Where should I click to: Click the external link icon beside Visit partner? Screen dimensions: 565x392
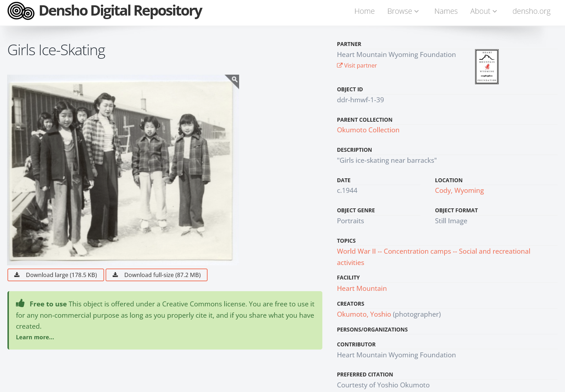339,65
